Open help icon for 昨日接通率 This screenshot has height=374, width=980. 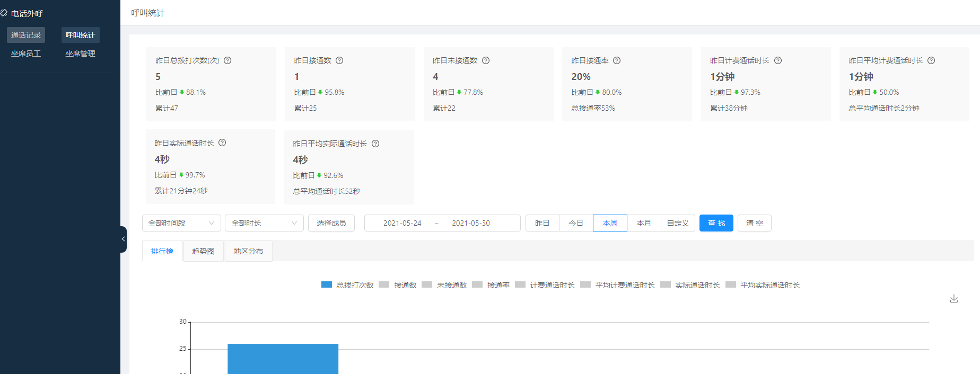(x=617, y=60)
